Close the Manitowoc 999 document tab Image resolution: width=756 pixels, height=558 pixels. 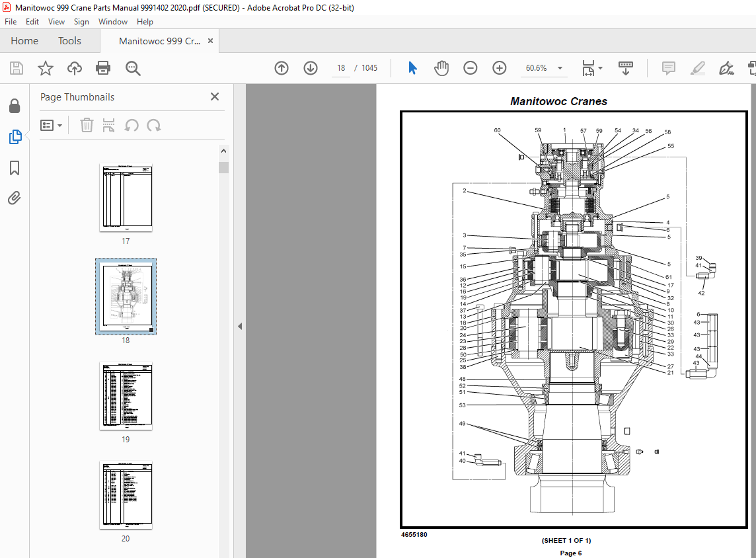point(210,41)
